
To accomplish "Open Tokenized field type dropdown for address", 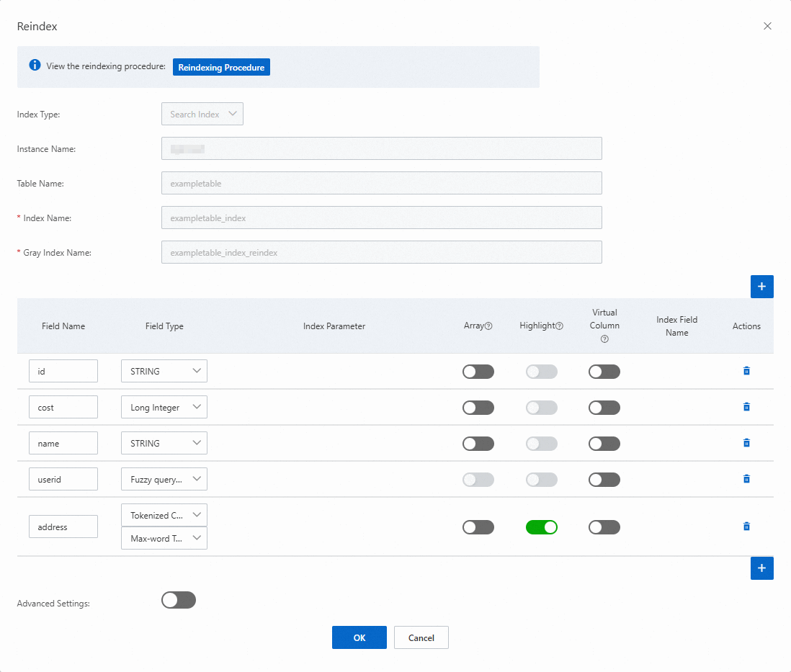I will point(164,515).
